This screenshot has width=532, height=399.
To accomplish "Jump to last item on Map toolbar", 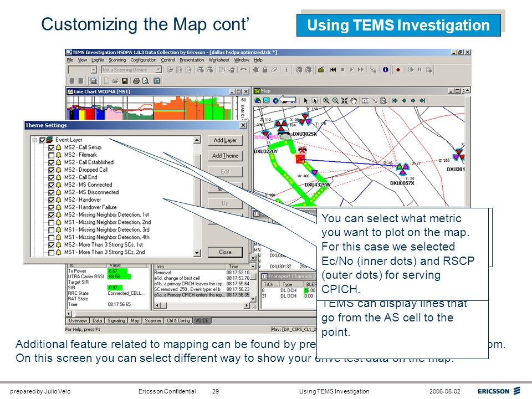I will [x=422, y=100].
